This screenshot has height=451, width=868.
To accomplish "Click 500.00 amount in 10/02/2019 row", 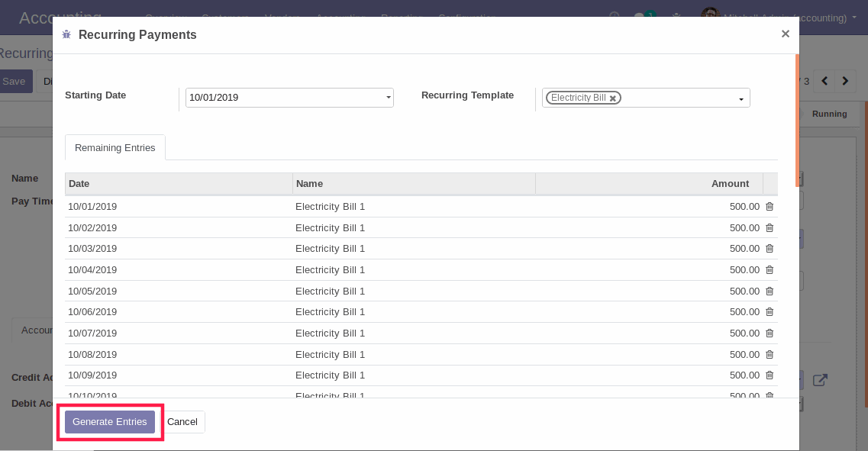I will tap(744, 227).
